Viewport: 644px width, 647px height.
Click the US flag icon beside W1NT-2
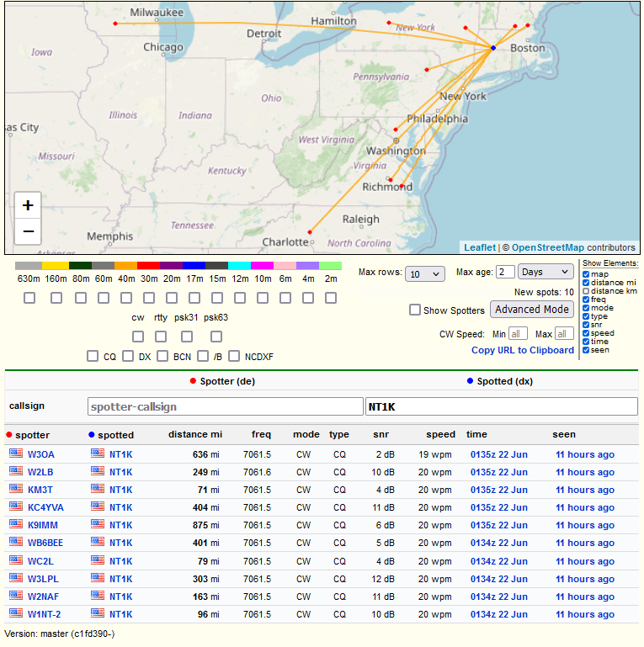coord(16,613)
